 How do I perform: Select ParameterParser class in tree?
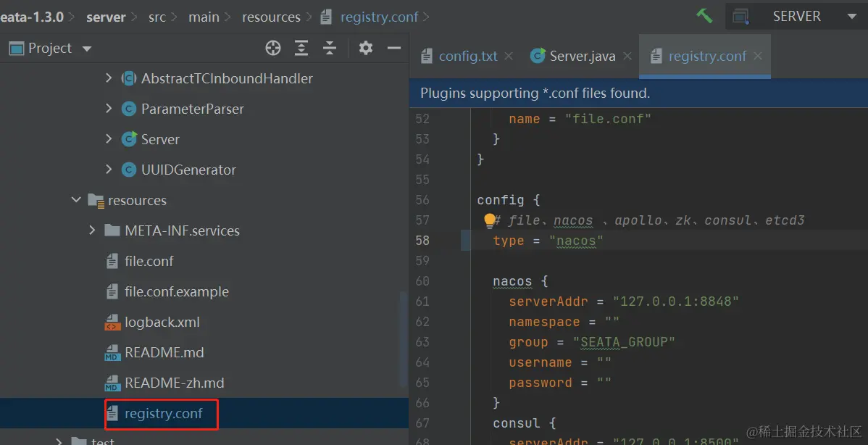[x=192, y=109]
